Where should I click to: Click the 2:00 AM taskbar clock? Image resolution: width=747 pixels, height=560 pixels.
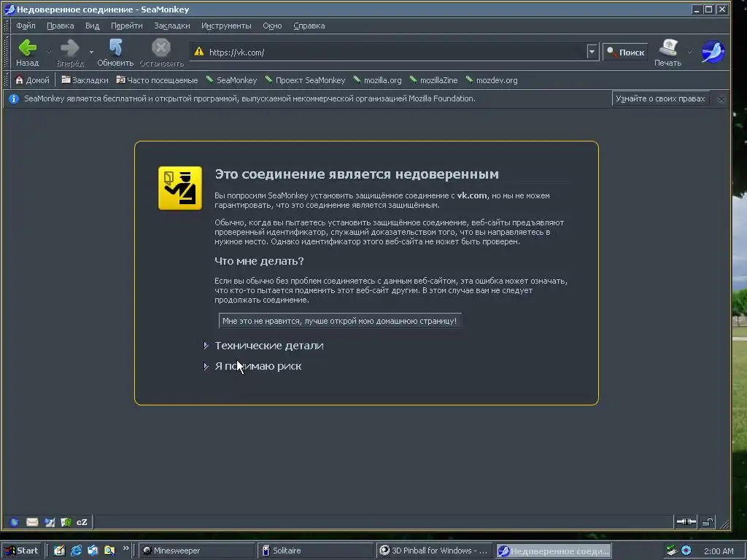tap(719, 551)
